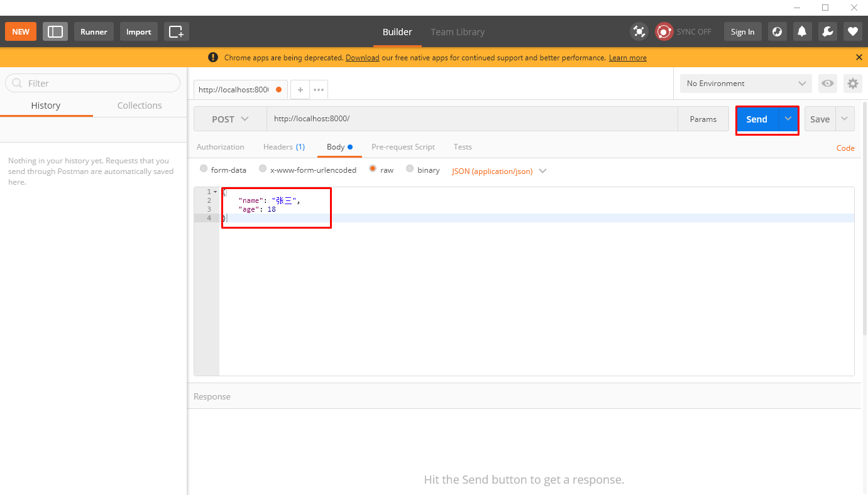This screenshot has width=868, height=495.
Task: Click the interceptor satellite icon
Action: coord(639,31)
